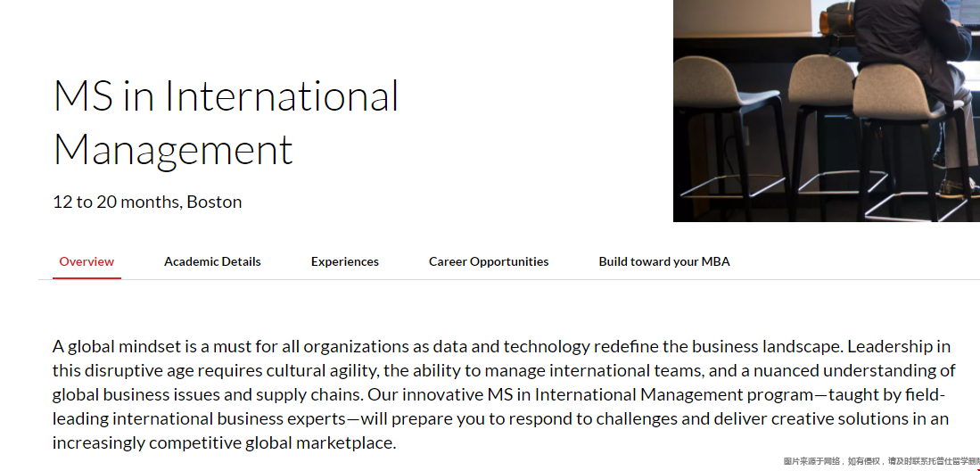Select the Experiences tab

click(345, 261)
